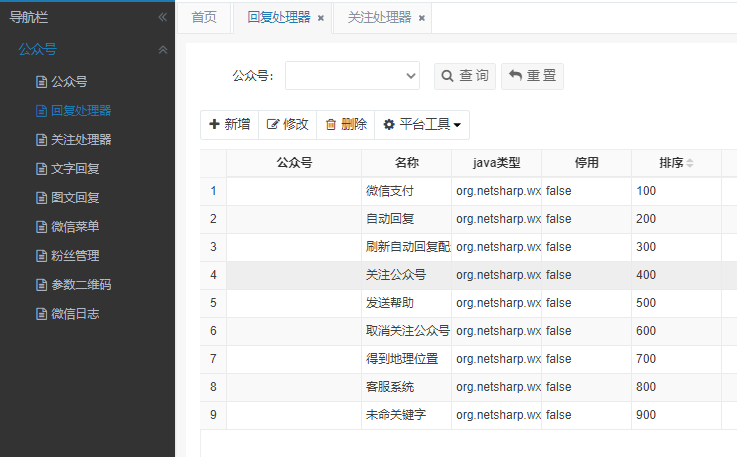737x457 pixels.
Task: Click the 新增 add button
Action: (229, 125)
